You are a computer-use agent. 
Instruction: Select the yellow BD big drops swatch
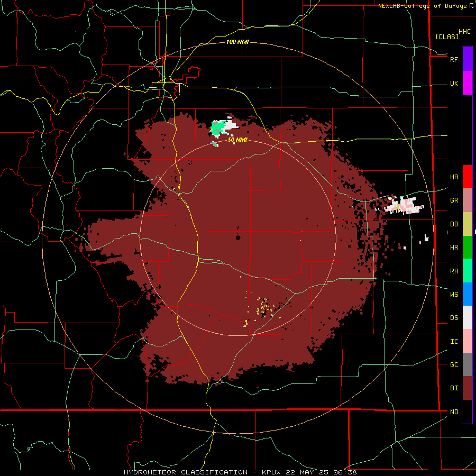467,224
